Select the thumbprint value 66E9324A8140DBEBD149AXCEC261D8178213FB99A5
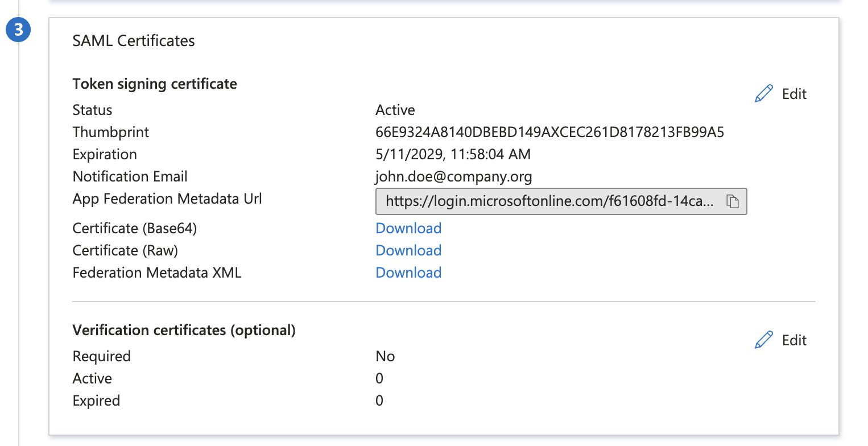The width and height of the screenshot is (868, 446). tap(549, 133)
